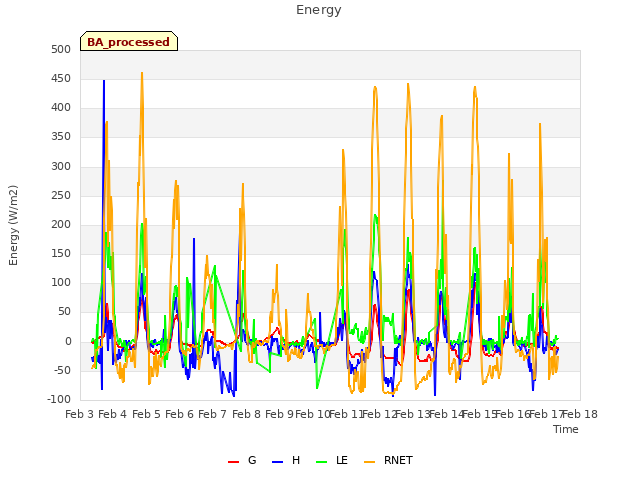The height and width of the screenshot is (480, 640).
Task: Click the -50 y-axis tick label
Action: 62,370
